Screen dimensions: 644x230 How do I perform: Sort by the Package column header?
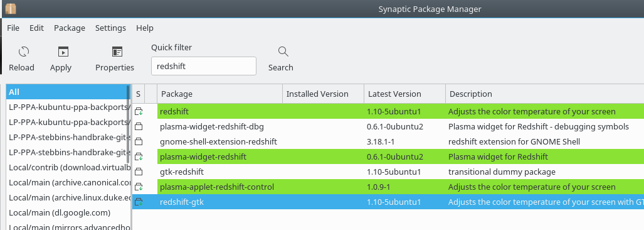point(219,94)
